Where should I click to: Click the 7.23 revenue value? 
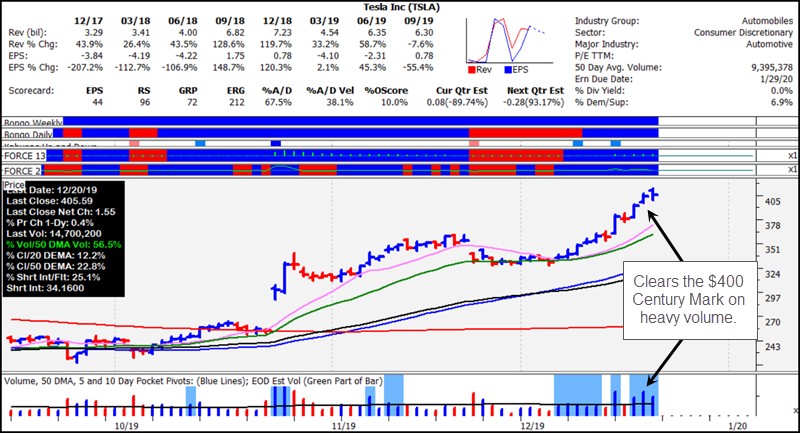(283, 33)
